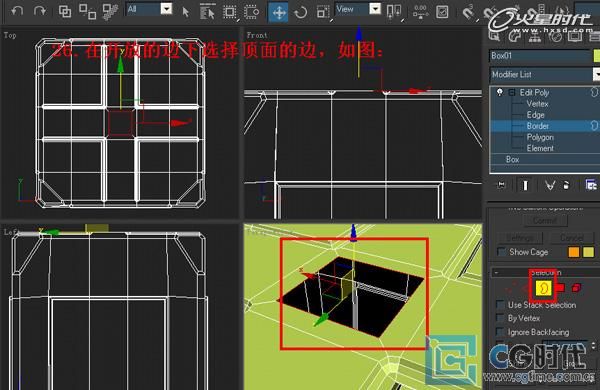Select the Box base object in stack
600x390 pixels.
tap(512, 159)
